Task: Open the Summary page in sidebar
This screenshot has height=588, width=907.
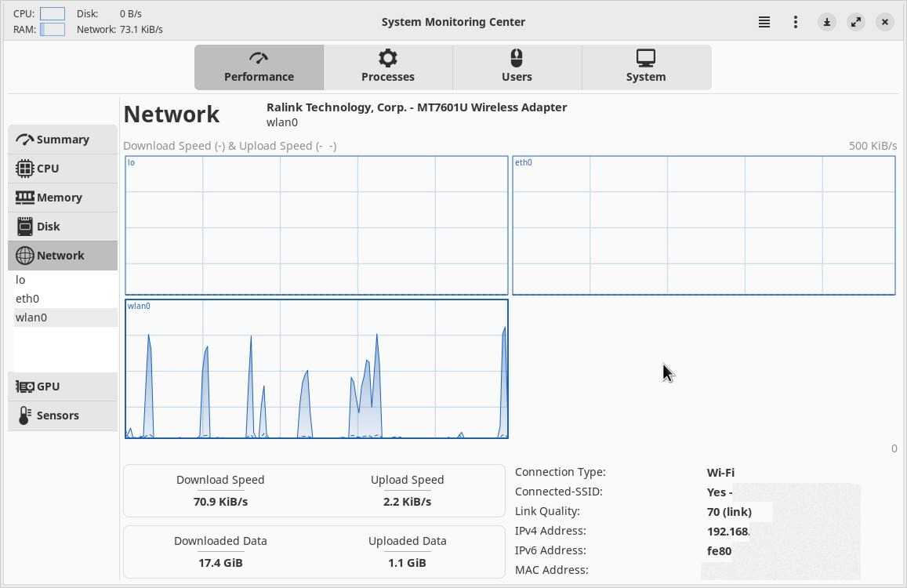Action: (63, 140)
